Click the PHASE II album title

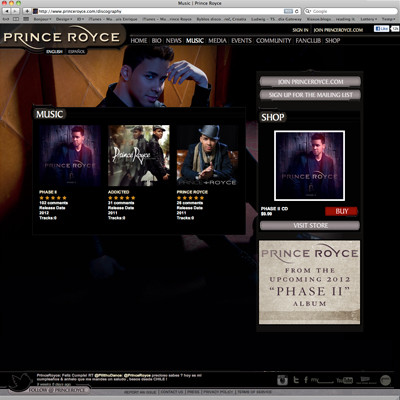48,192
